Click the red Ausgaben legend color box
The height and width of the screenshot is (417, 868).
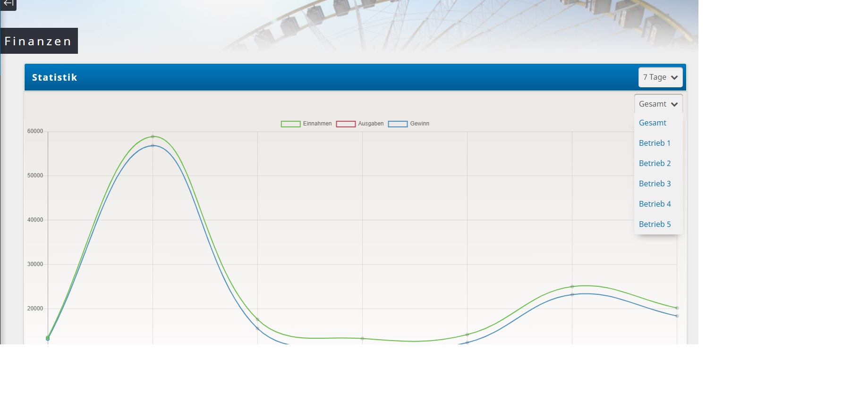coord(346,124)
